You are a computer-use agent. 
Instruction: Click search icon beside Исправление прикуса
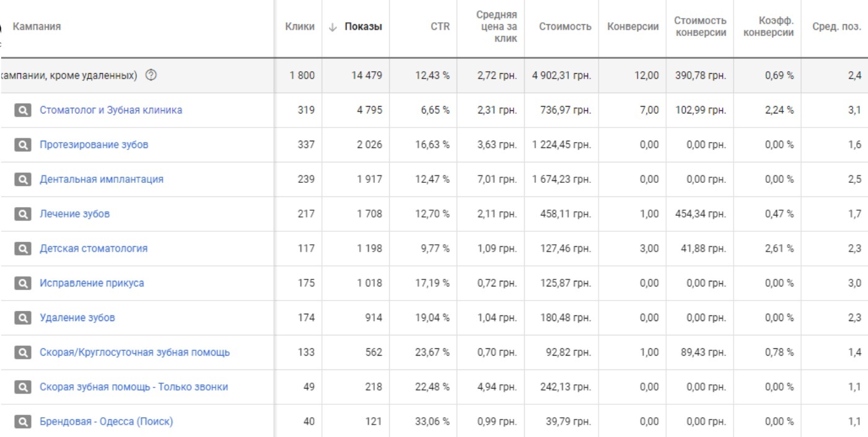(x=22, y=283)
